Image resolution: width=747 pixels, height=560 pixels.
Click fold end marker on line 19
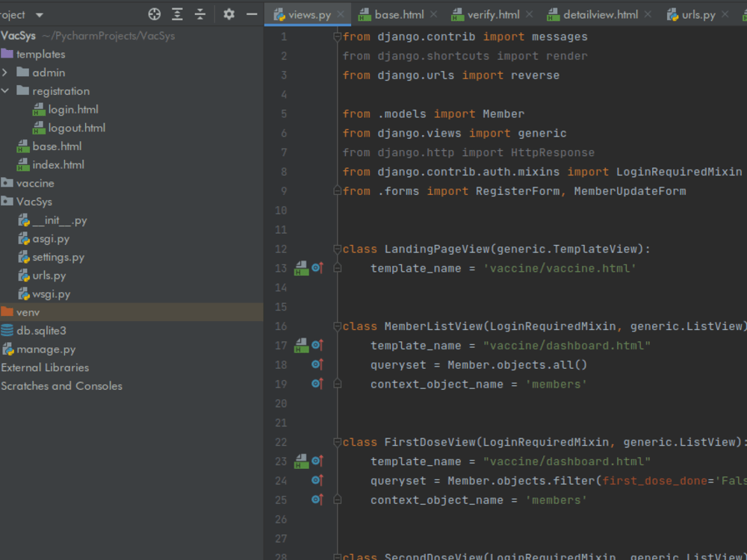338,384
